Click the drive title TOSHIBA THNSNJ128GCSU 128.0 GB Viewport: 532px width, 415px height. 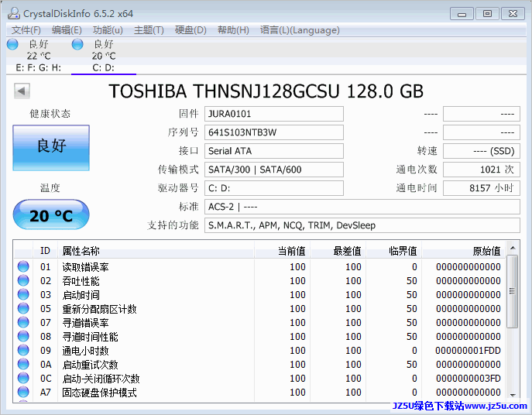pyautogui.click(x=266, y=91)
